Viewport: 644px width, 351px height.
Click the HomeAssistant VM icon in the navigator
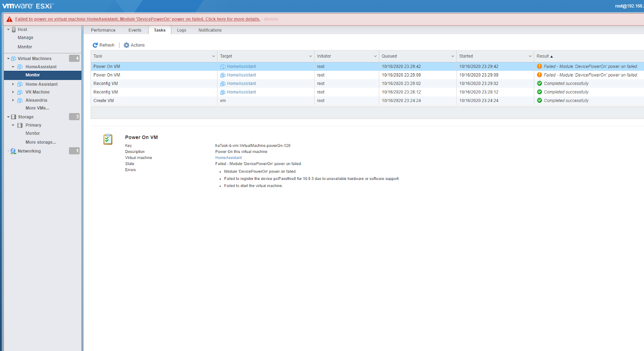[x=20, y=67]
